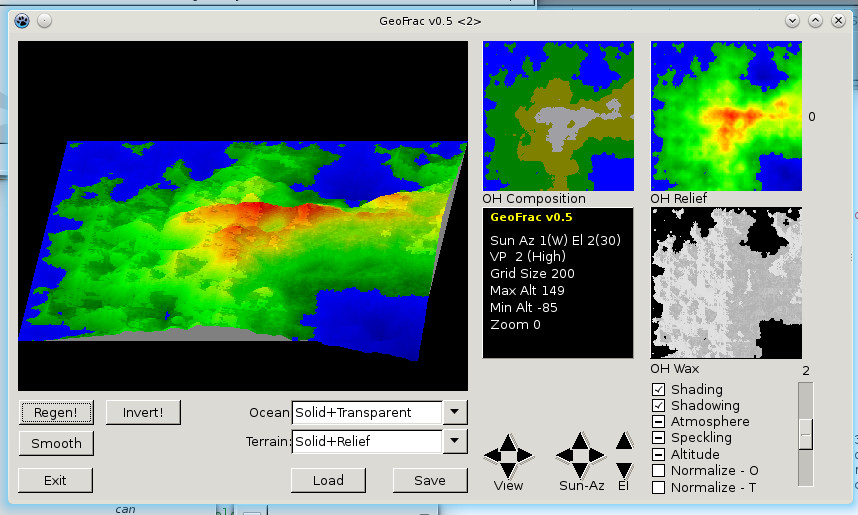Open the window menu icon in title bar
This screenshot has height=515, width=858.
[22, 20]
